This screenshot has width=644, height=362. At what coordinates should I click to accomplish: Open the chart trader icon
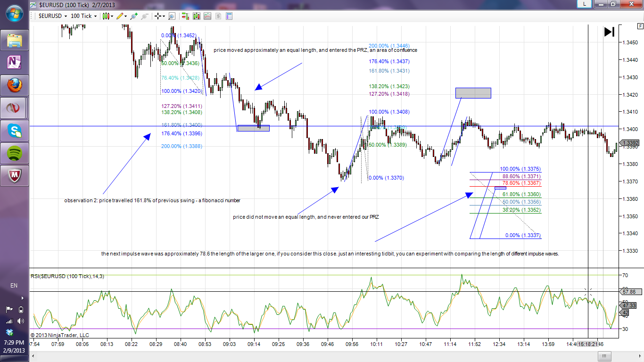coord(185,16)
